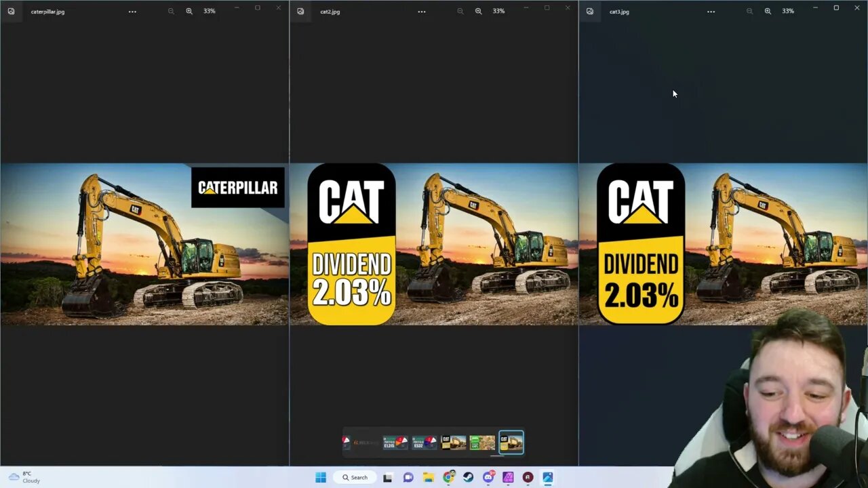Open the dark red round app on taskbar

tap(528, 477)
